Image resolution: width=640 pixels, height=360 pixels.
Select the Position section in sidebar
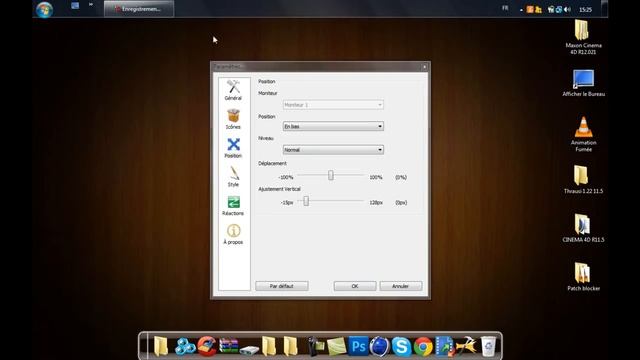click(233, 148)
